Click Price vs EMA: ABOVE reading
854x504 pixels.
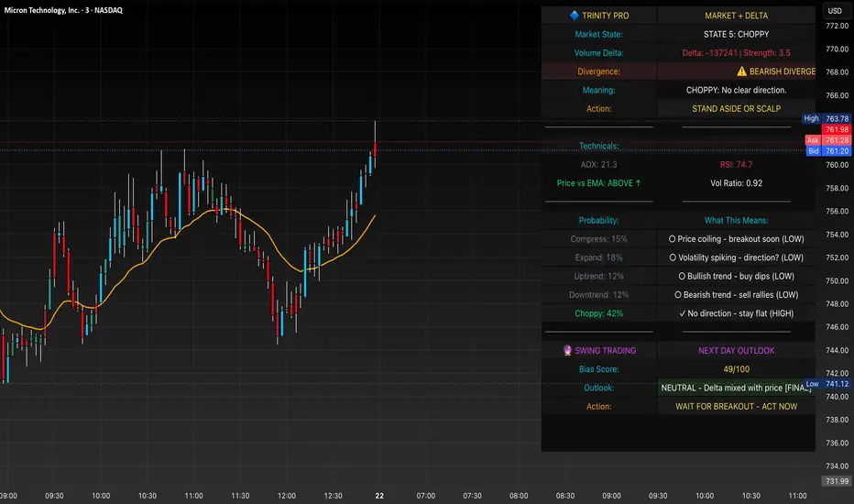(x=598, y=183)
